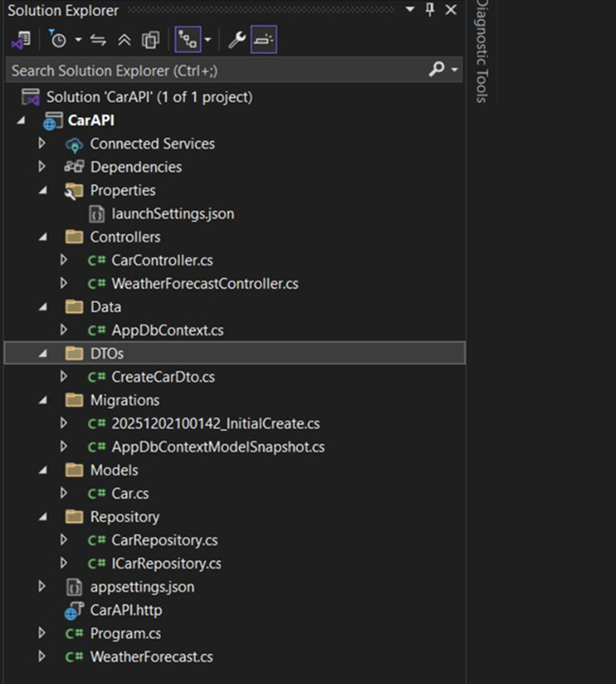616x684 pixels.
Task: Select AppDbContextModelSnapshot.cs file
Action: [x=218, y=447]
